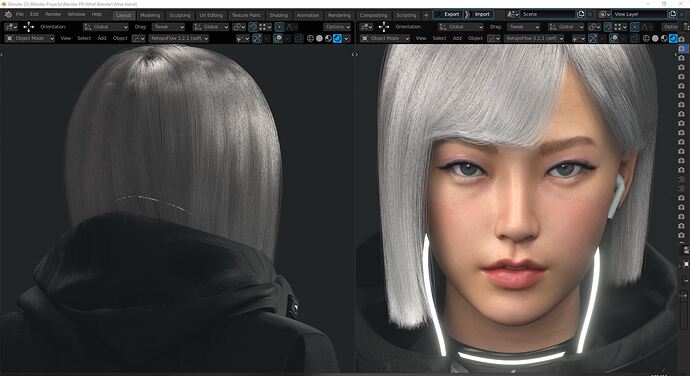Click the Export button
This screenshot has height=376, width=690.
(448, 14)
